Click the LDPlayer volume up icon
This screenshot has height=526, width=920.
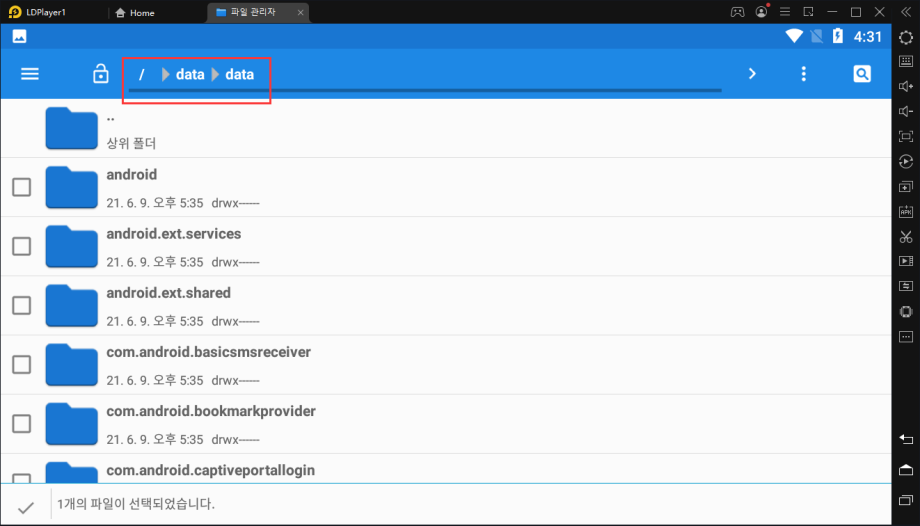click(x=906, y=86)
